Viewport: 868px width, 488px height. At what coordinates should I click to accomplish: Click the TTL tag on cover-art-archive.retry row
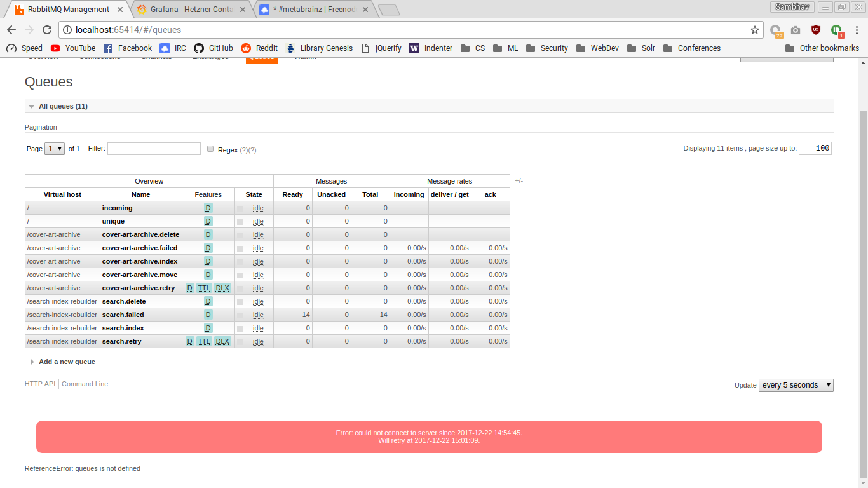[x=203, y=288]
